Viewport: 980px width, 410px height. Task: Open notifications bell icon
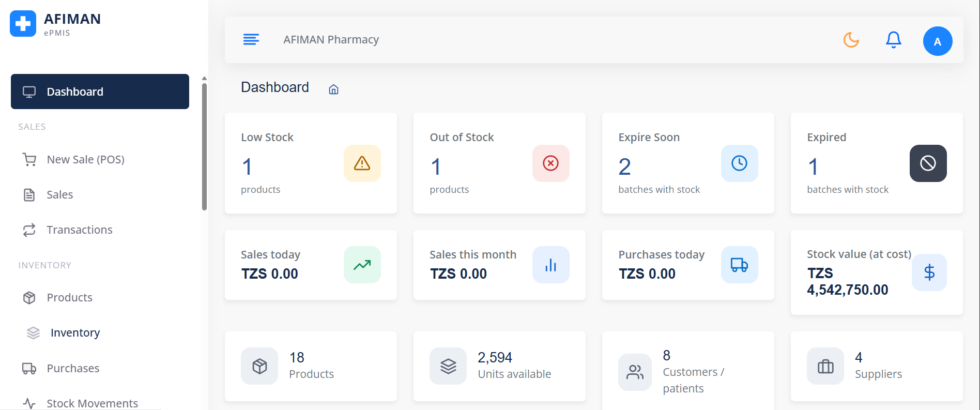893,39
